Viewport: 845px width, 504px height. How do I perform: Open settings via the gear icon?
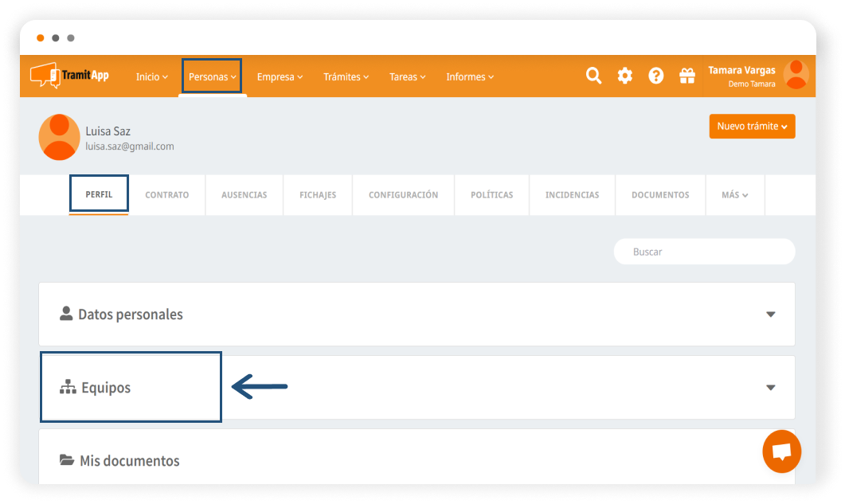[625, 76]
